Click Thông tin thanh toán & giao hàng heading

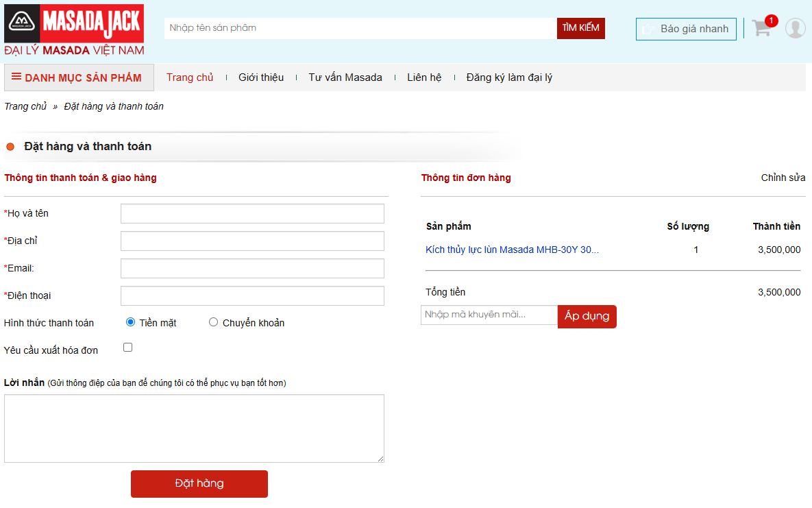tap(80, 178)
